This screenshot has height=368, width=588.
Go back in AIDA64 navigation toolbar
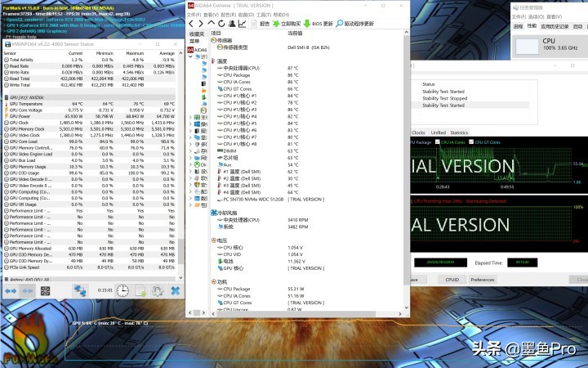tap(191, 24)
